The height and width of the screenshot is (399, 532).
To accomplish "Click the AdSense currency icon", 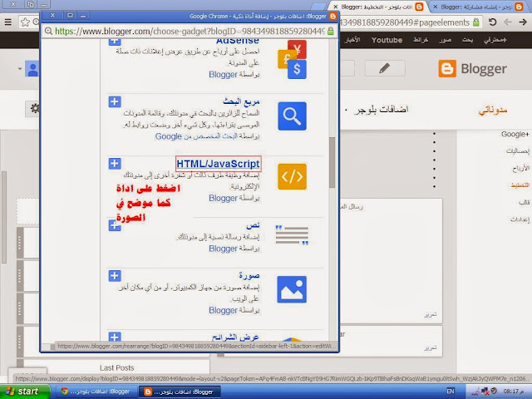I will [292, 60].
